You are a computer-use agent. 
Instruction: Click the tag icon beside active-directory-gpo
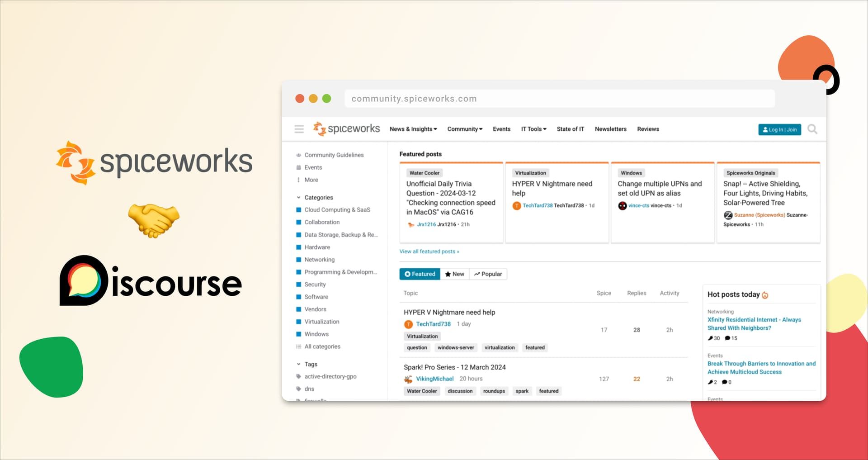click(298, 376)
